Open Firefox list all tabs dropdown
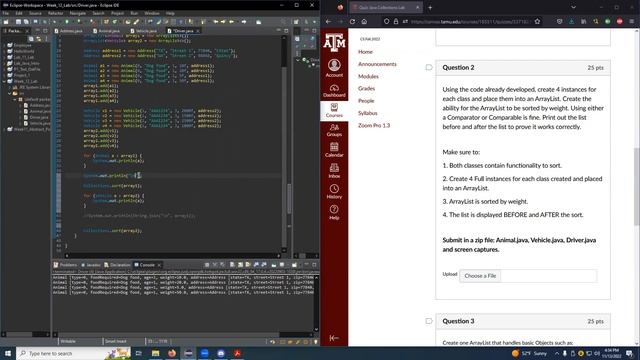Screen dimensions: 640x360 click(573, 7)
